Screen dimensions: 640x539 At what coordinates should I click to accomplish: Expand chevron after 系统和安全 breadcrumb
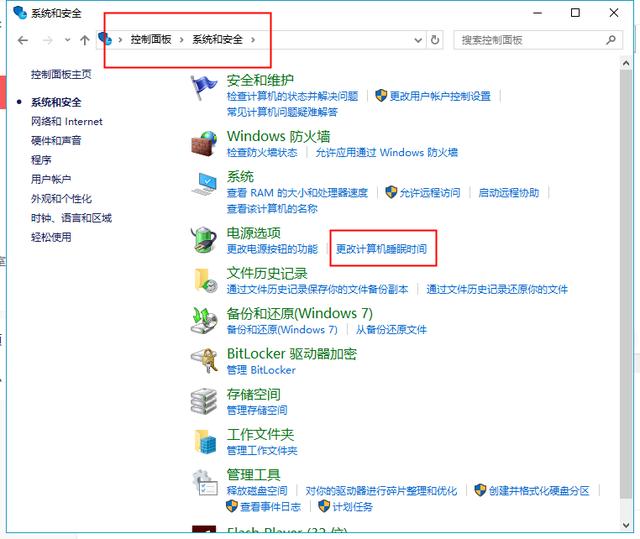(253, 40)
